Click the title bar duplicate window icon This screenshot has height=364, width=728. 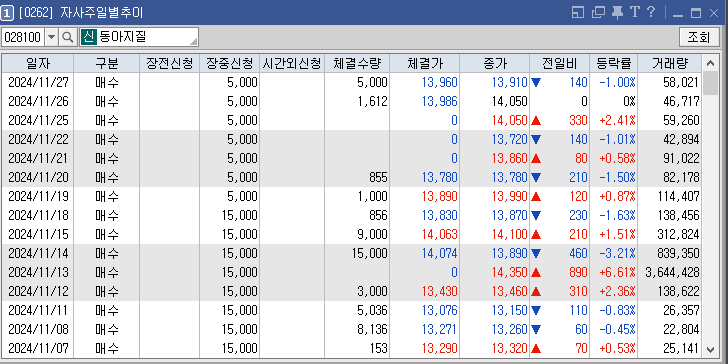coord(598,13)
